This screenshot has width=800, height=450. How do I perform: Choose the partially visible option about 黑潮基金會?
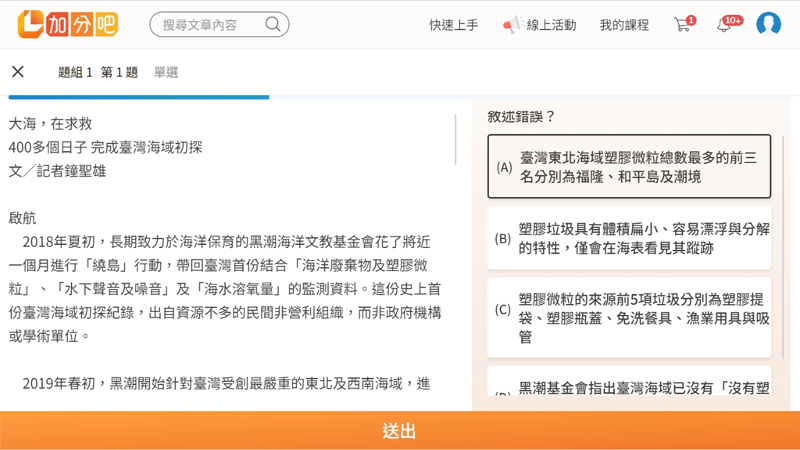pos(629,388)
